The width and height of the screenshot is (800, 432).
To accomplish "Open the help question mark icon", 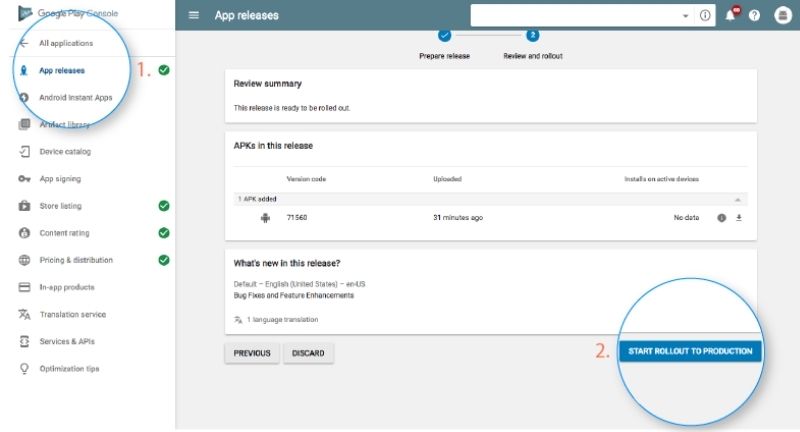I will [754, 16].
